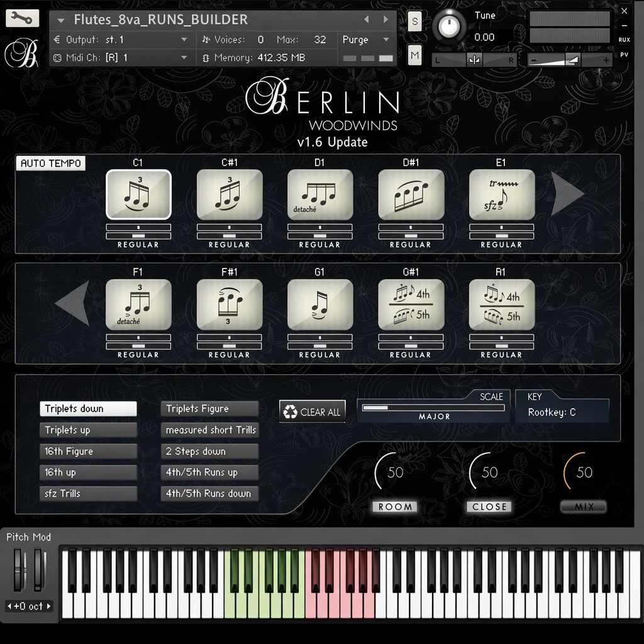Click CLEAR ALL button
Viewport: 644px width, 644px height.
click(312, 411)
